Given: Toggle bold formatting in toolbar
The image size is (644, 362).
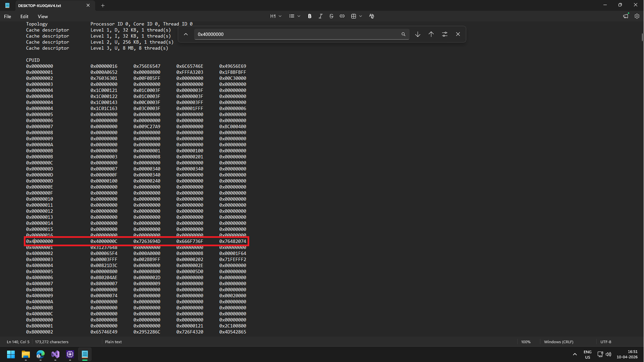Looking at the screenshot, I should pos(310,16).
